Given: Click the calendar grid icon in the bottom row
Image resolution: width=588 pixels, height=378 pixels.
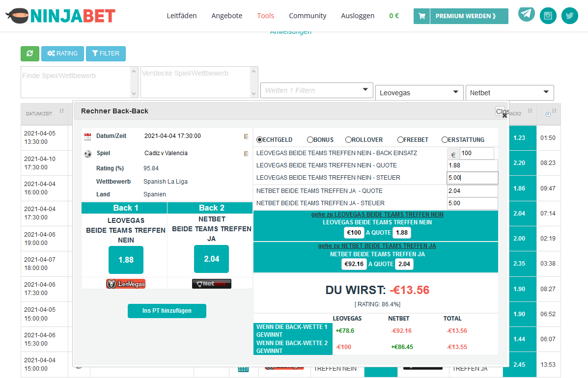Looking at the screenshot, I should pos(243,369).
